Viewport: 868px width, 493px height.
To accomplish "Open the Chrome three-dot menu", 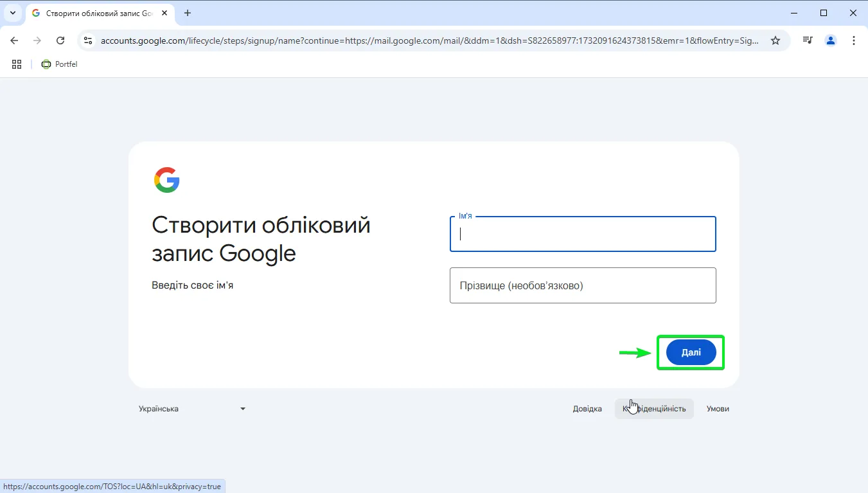I will [854, 40].
